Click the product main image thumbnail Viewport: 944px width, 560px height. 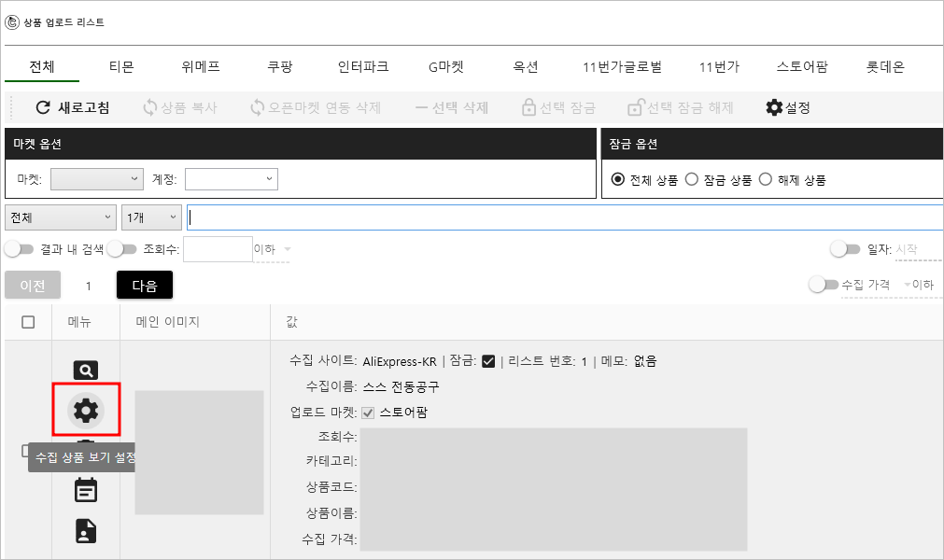[x=199, y=453]
